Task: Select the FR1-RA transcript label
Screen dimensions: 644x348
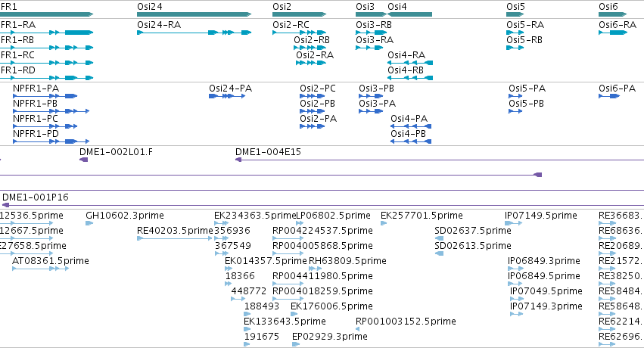Action: tap(18, 25)
